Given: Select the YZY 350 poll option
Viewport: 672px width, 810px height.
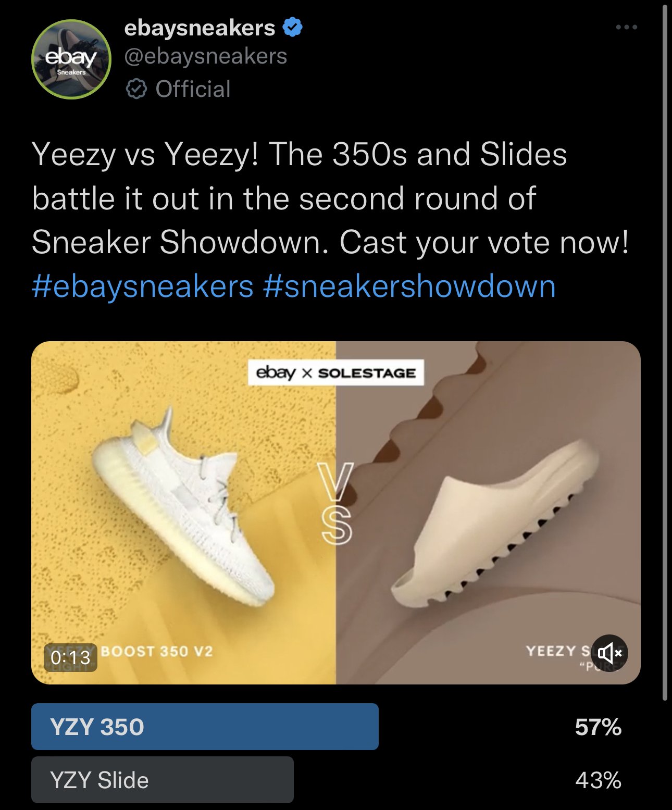Looking at the screenshot, I should point(205,727).
